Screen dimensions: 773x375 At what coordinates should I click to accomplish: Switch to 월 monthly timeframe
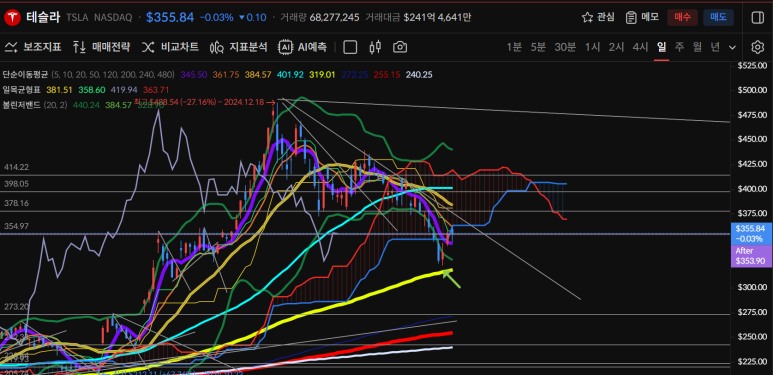point(697,47)
